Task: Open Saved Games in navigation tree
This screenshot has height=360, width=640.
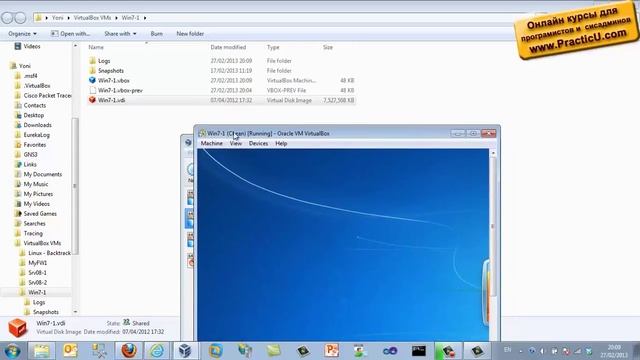Action: point(40,213)
